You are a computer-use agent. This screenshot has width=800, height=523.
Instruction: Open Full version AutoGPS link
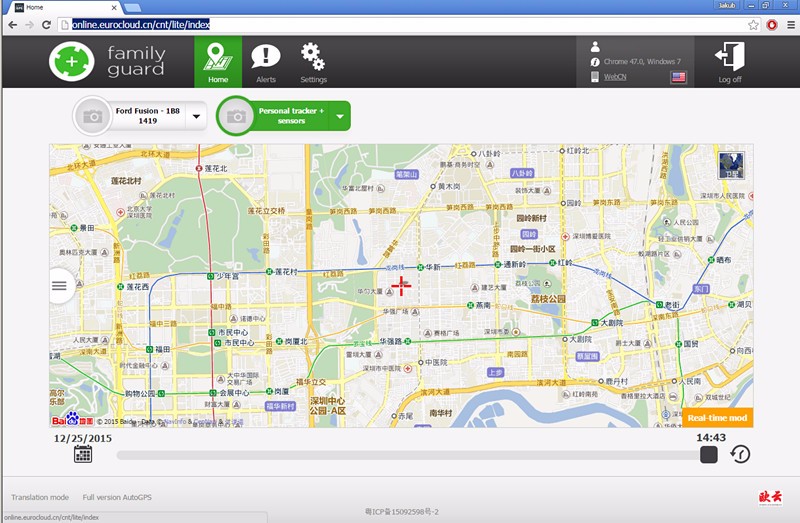[x=117, y=497]
